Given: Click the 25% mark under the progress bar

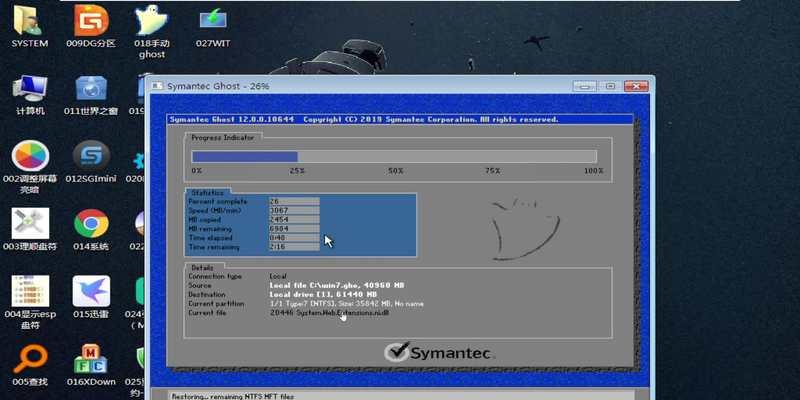Looking at the screenshot, I should tap(297, 171).
